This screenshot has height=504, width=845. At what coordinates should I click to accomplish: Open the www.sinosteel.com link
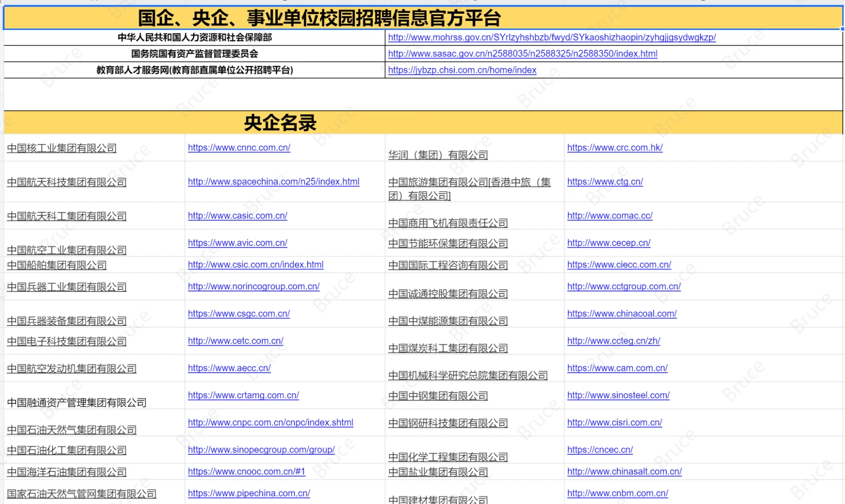618,395
